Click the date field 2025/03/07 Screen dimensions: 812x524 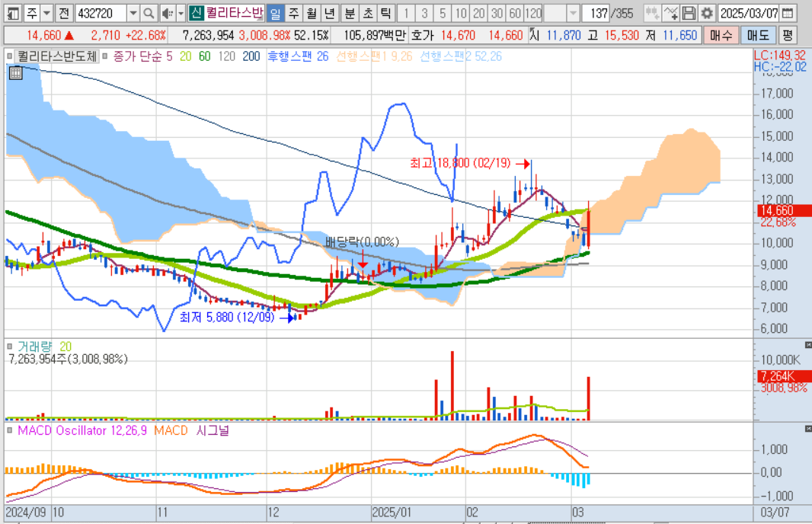coord(749,13)
